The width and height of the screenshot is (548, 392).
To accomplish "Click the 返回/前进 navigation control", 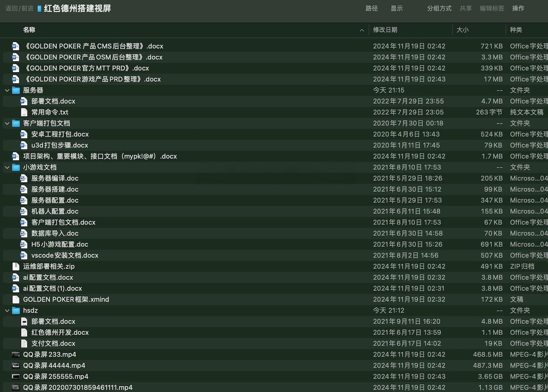I will (19, 8).
